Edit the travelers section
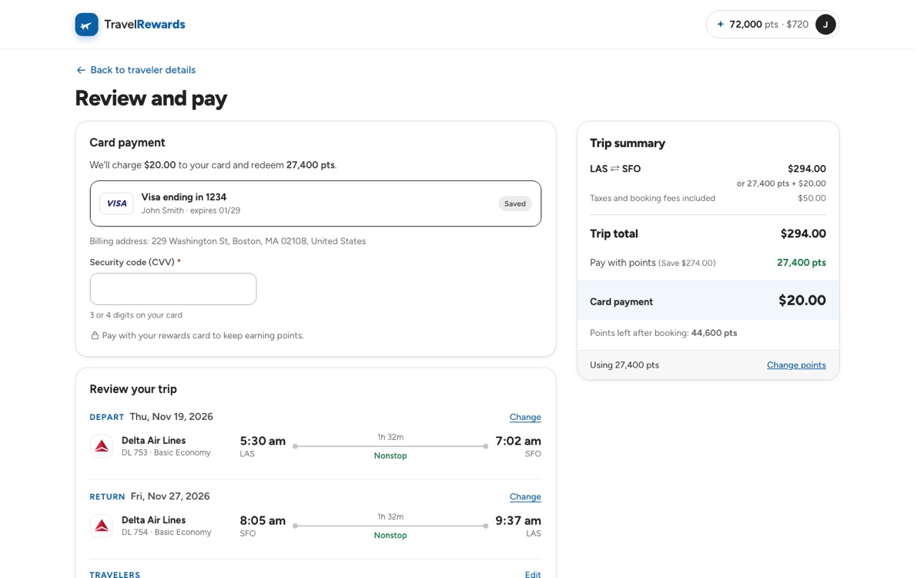 533,575
